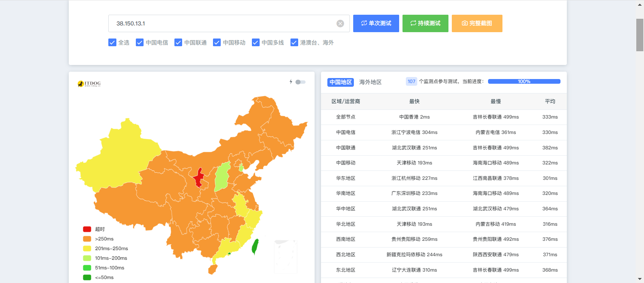This screenshot has height=283, width=644.
Task: Select the 中国地区 tab
Action: point(340,82)
